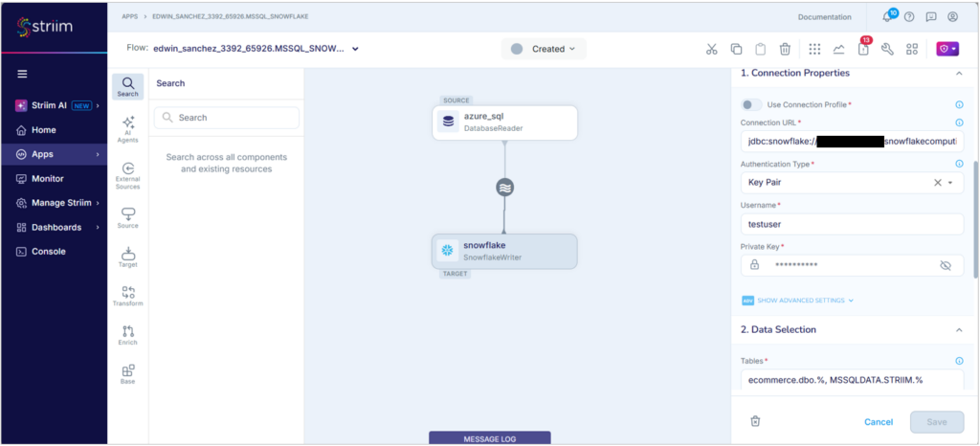Select the Search palette tab

127,87
